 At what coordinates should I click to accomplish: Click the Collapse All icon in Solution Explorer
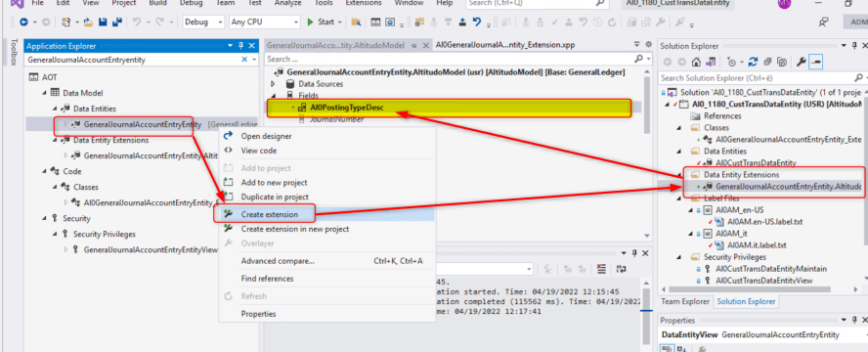tap(767, 62)
